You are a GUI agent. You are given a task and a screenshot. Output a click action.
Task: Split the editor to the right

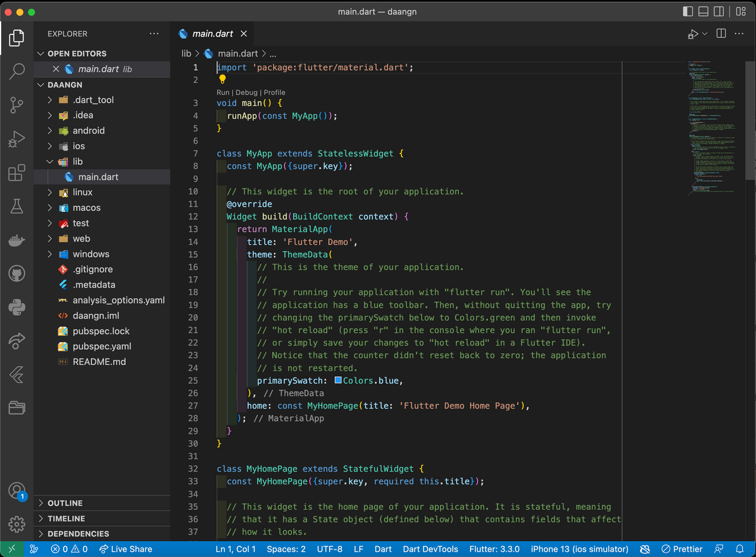pyautogui.click(x=721, y=34)
